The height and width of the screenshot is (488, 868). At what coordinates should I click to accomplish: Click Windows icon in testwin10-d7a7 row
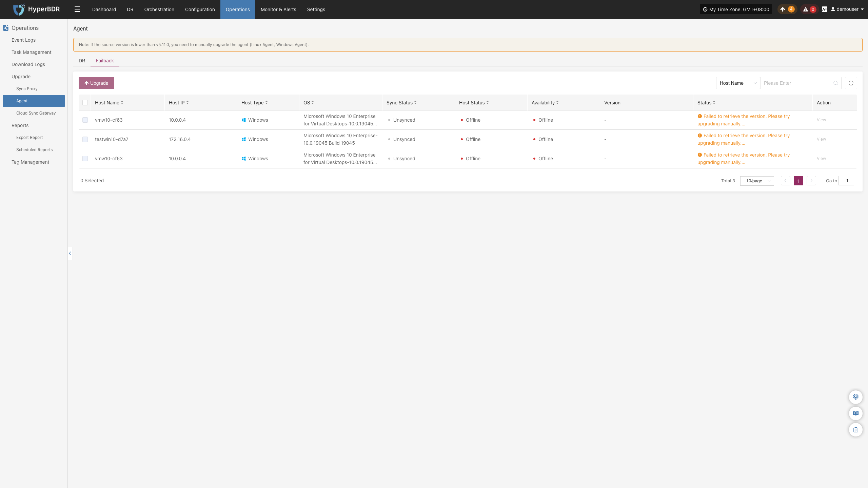[244, 139]
